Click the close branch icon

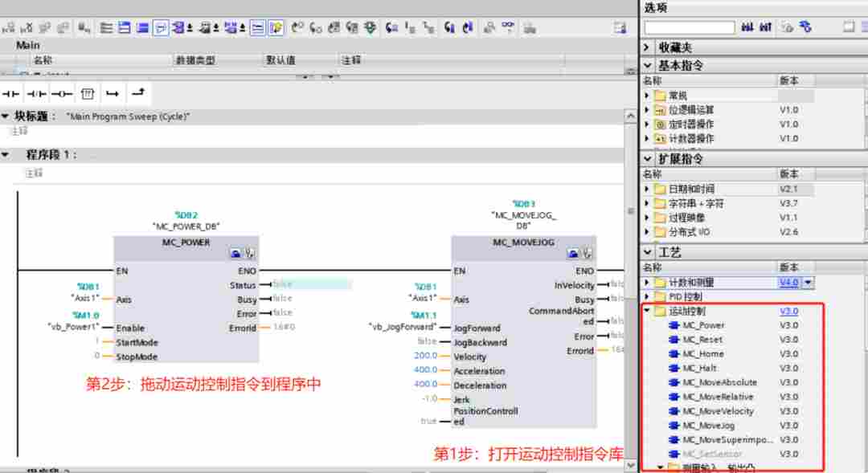pyautogui.click(x=138, y=94)
